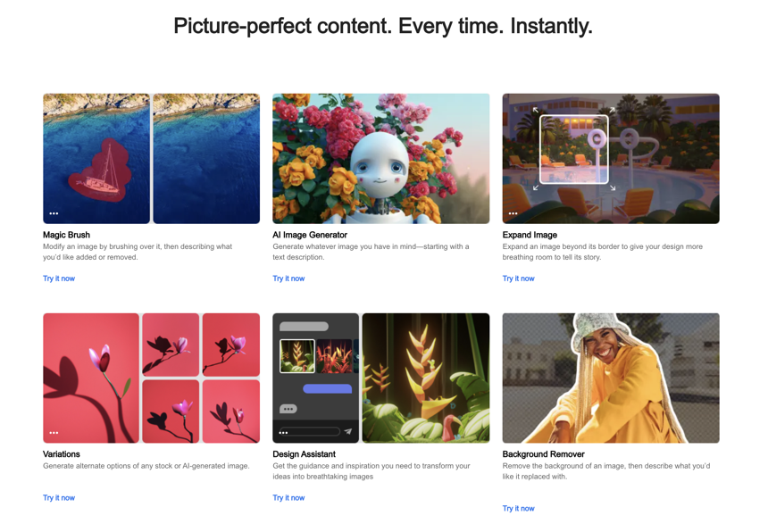Screen dimensions: 768x532
Task: Click the robot with flowers image
Action: (380, 159)
